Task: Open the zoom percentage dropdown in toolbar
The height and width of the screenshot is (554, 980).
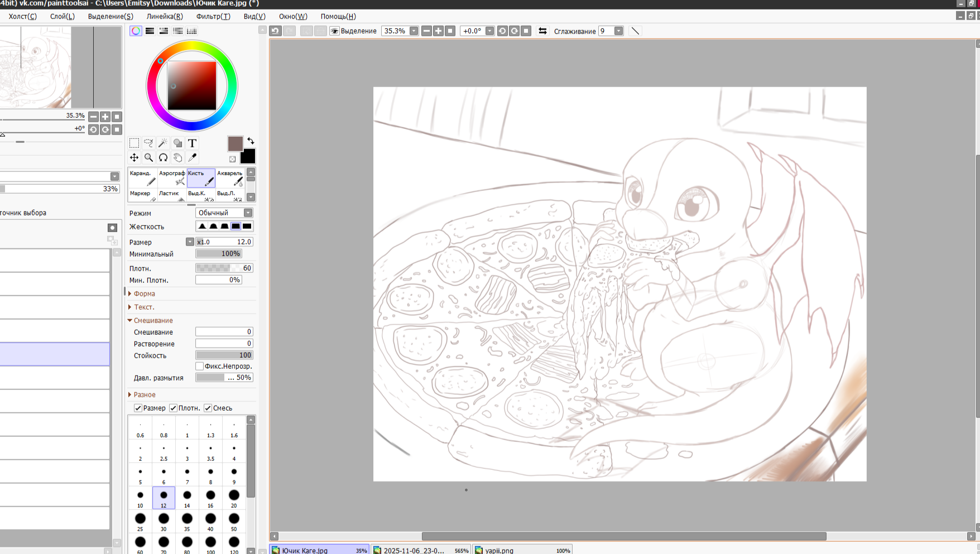Action: (x=414, y=31)
